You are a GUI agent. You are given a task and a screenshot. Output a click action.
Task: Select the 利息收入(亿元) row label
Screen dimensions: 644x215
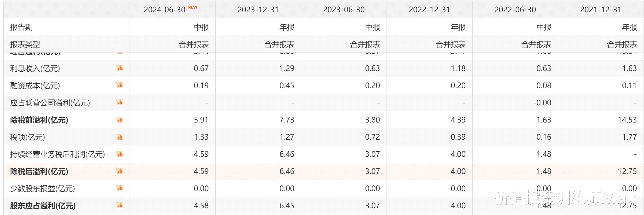coord(35,68)
